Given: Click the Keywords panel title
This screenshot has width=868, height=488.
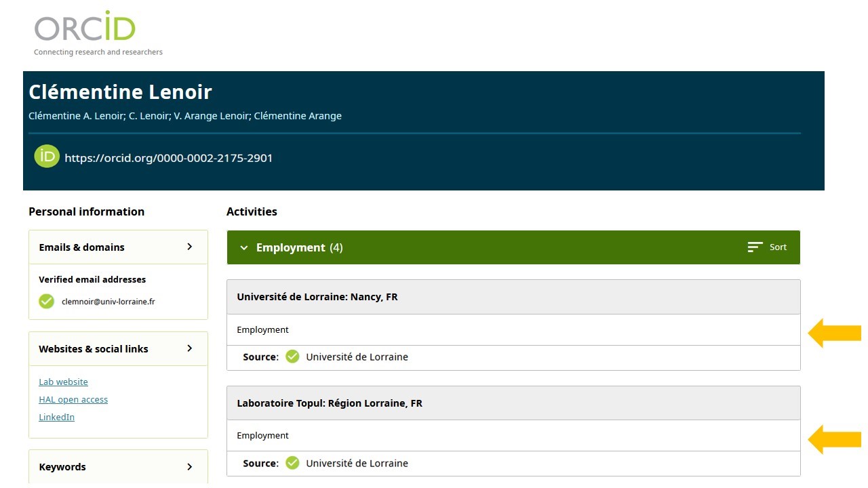Looking at the screenshot, I should 62,467.
